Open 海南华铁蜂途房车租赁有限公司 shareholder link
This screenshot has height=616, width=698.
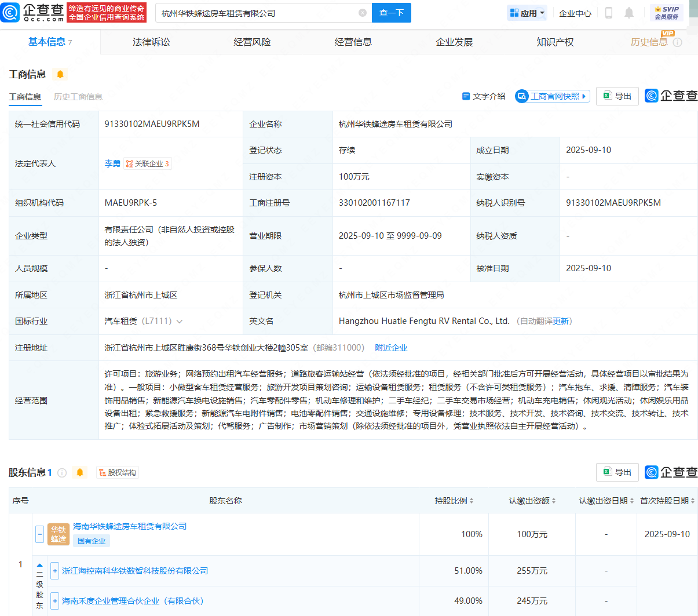(x=130, y=526)
